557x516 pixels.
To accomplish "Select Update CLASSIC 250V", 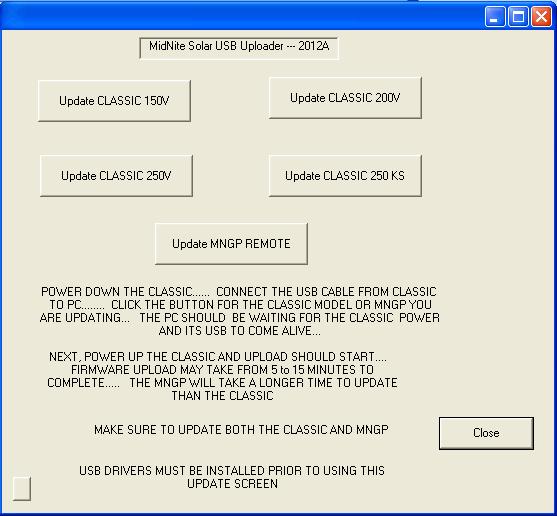I will pyautogui.click(x=116, y=176).
